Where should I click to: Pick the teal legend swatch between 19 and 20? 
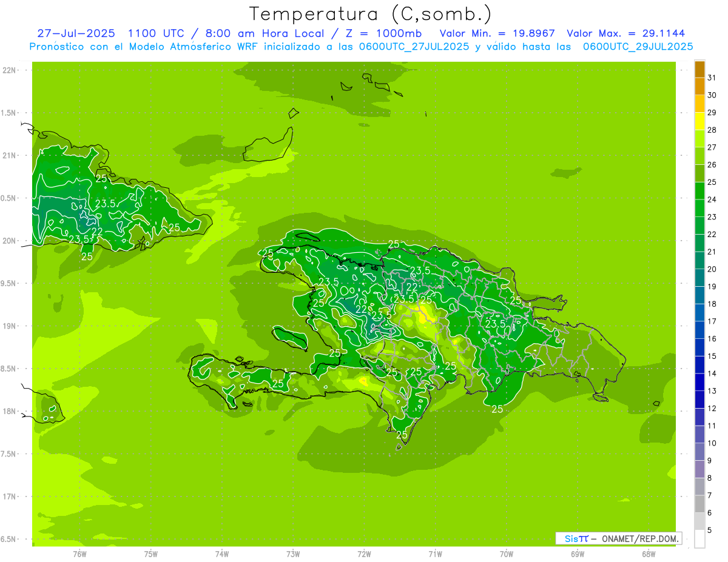click(x=699, y=278)
